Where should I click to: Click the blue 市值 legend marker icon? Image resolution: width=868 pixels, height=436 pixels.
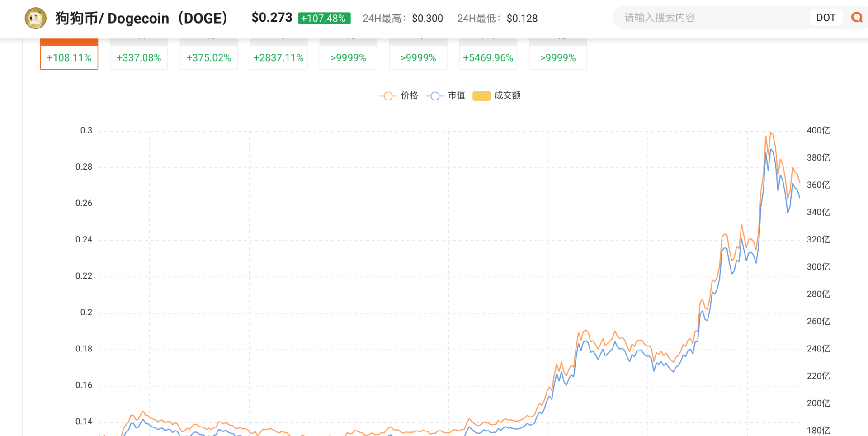(435, 95)
